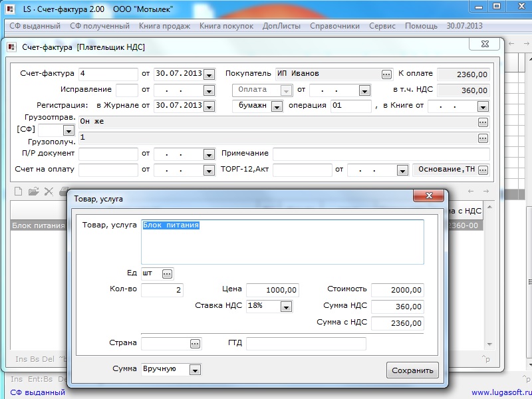Image resolution: width=532 pixels, height=399 pixels.
Task: Open the Счет-фактура date picker dropdown
Action: pyautogui.click(x=209, y=74)
